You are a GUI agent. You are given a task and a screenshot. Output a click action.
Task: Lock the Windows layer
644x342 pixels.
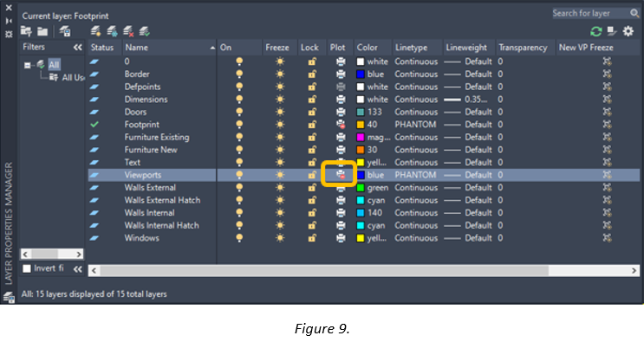[312, 238]
